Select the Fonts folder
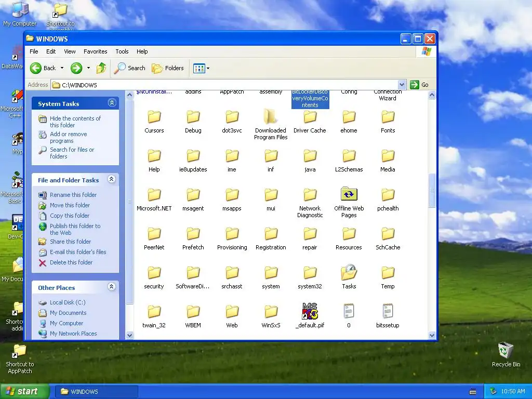The image size is (532, 399). tap(388, 122)
